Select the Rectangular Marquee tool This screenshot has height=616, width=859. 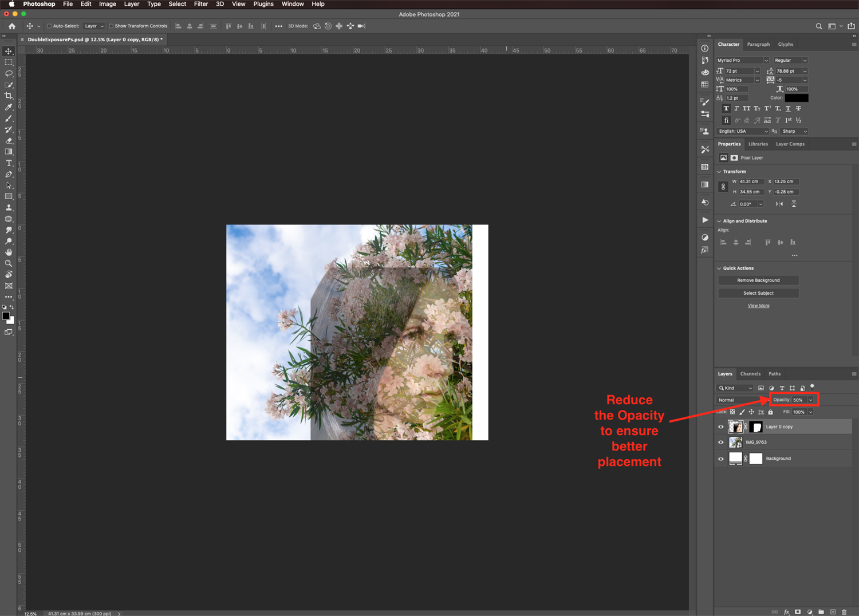[x=9, y=62]
